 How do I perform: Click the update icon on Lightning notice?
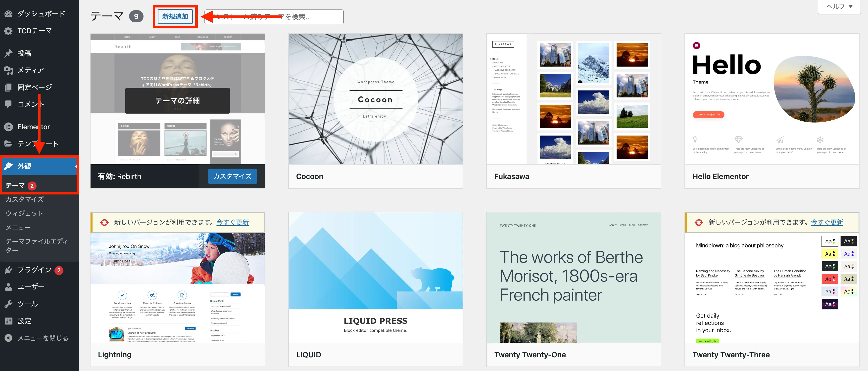coord(104,222)
